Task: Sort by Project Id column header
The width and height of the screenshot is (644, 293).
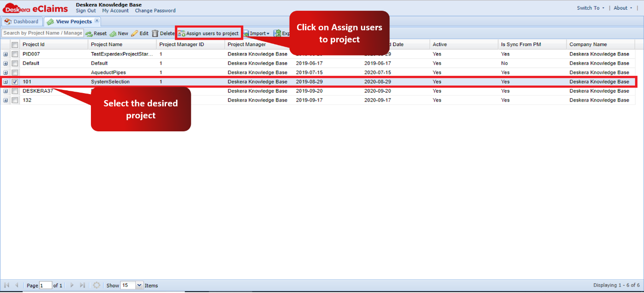Action: coord(54,44)
